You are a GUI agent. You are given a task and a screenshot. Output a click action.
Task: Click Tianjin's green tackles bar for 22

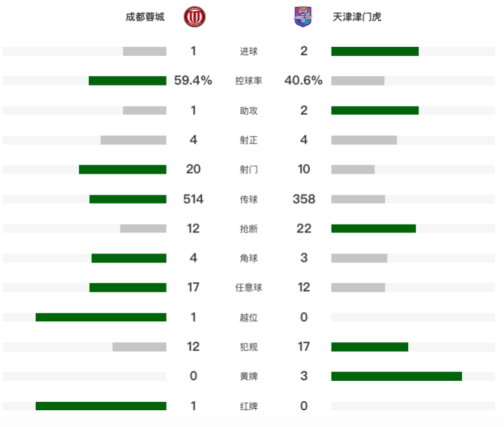(x=374, y=229)
